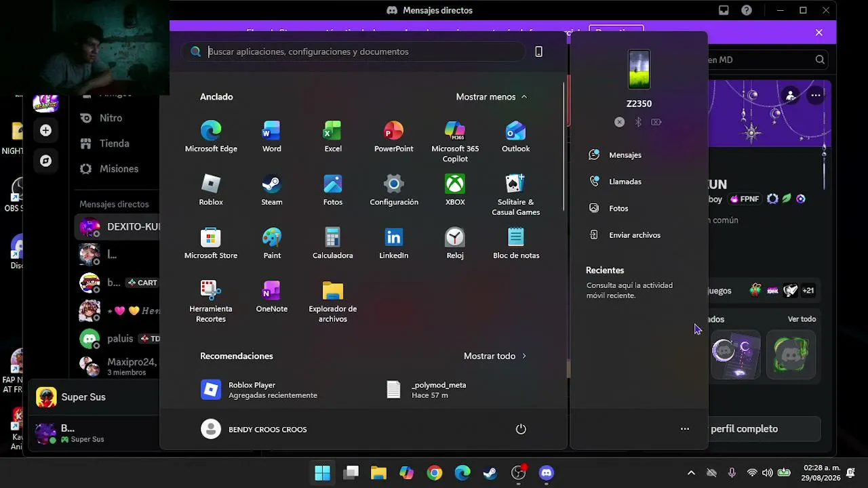
Task: Click Ver todo in Discord profile
Action: 802,319
